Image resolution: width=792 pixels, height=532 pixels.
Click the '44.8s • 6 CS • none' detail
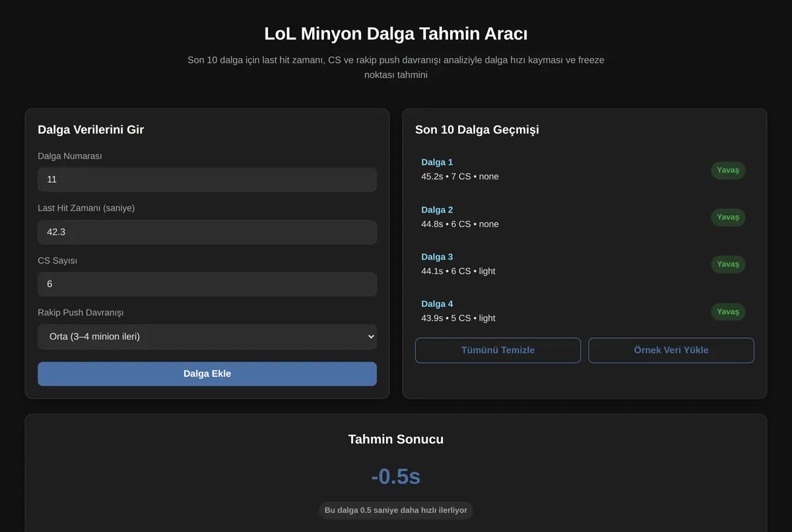[x=460, y=224]
